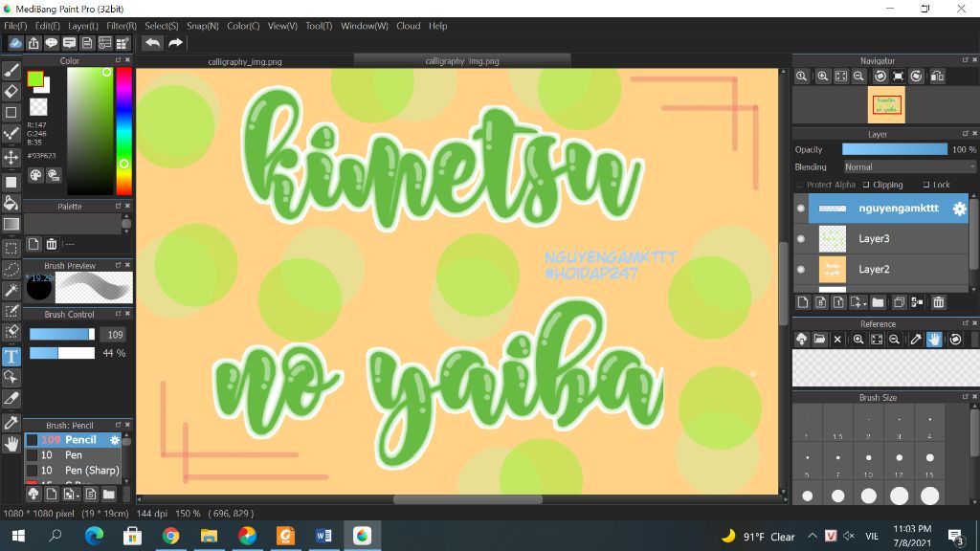Close the Navigator panel
Image resolution: width=980 pixels, height=551 pixels.
click(x=974, y=60)
